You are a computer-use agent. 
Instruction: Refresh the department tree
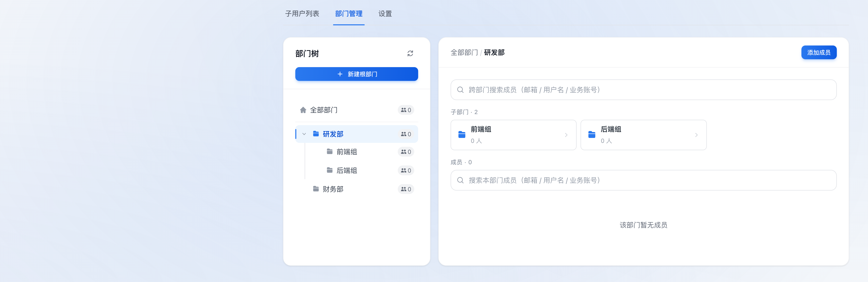(410, 53)
